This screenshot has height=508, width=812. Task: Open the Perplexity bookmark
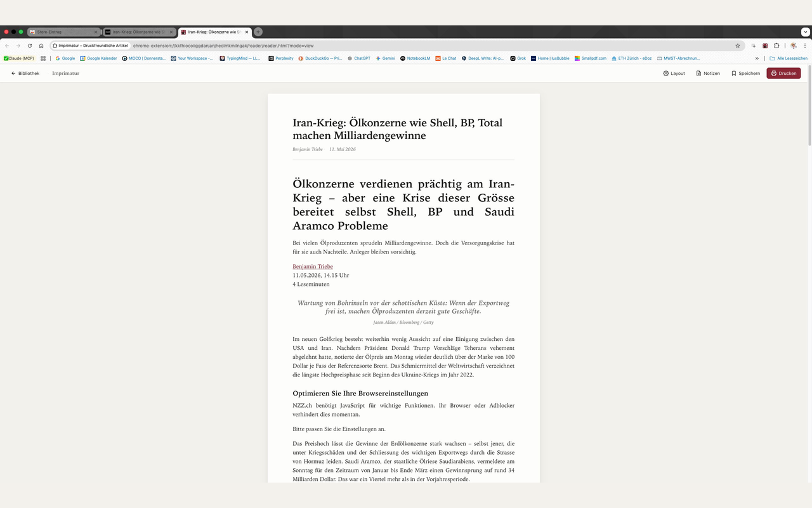click(x=281, y=58)
